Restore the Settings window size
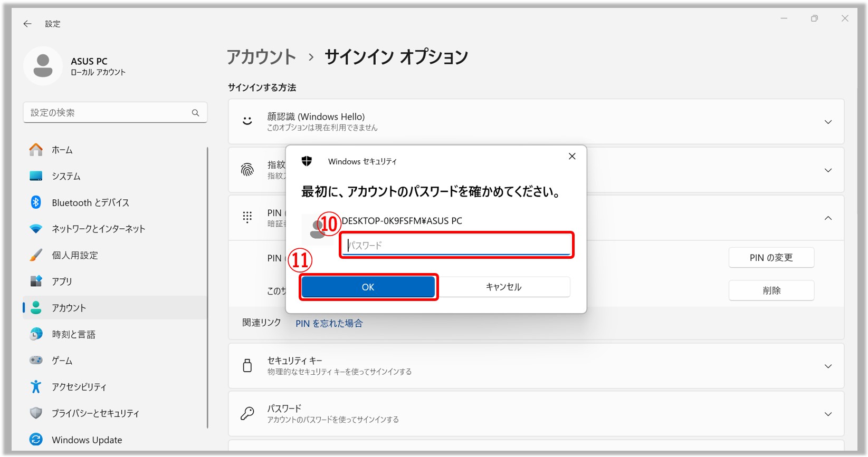Viewport: 868px width, 457px height. [x=814, y=18]
